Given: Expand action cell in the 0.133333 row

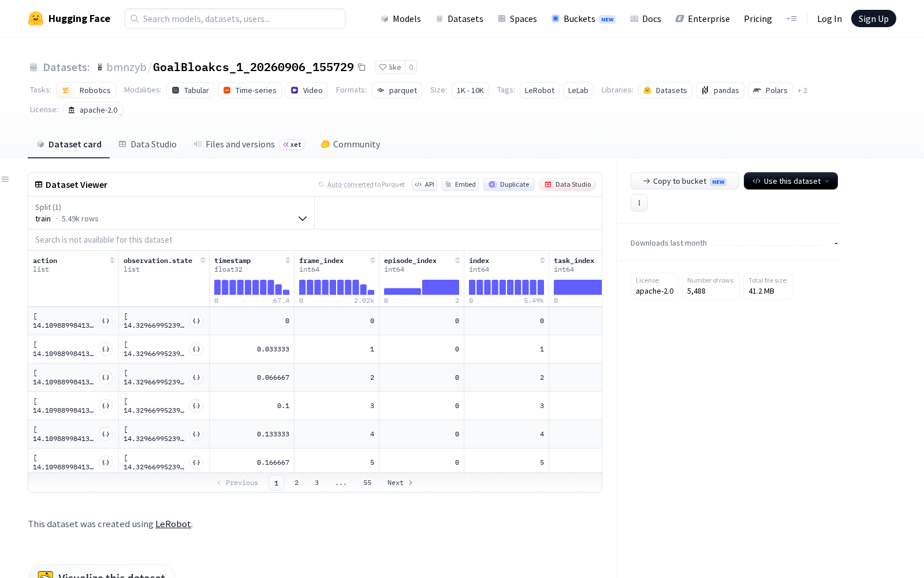Looking at the screenshot, I should (x=106, y=434).
